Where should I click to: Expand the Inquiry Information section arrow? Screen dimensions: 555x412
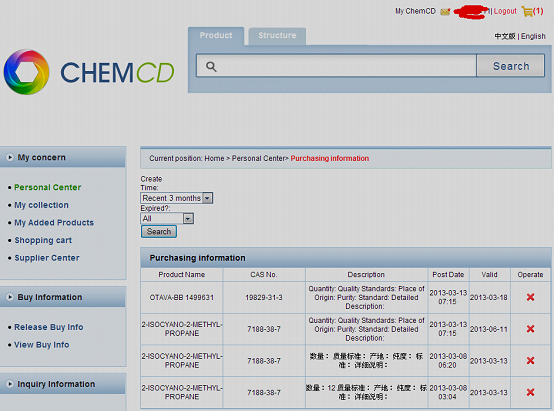pyautogui.click(x=10, y=384)
